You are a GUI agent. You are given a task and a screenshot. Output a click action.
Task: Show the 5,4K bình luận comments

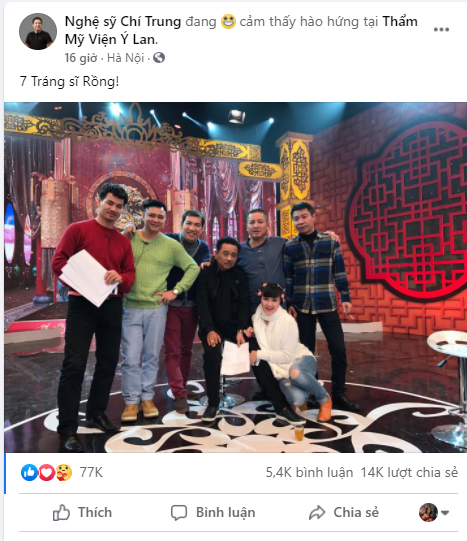pos(309,473)
